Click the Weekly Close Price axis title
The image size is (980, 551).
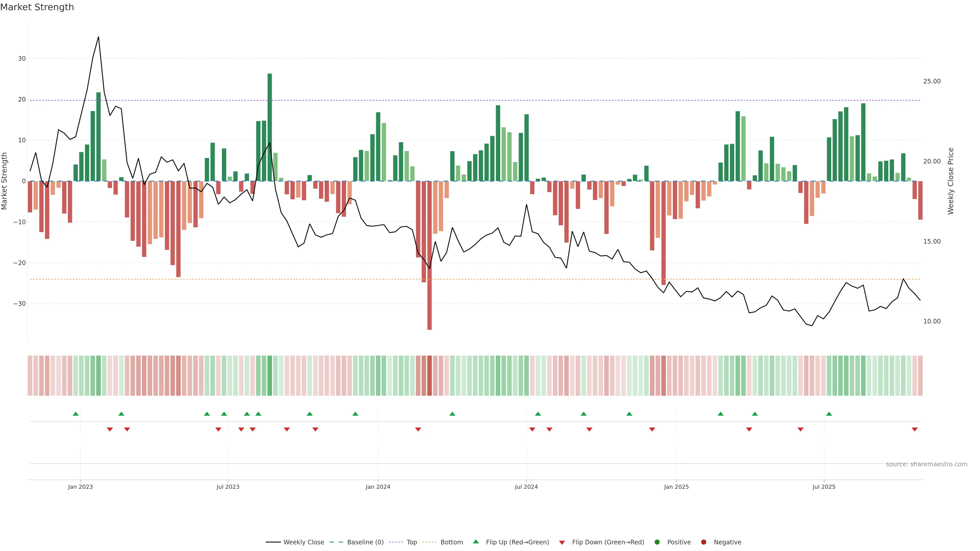pyautogui.click(x=951, y=181)
